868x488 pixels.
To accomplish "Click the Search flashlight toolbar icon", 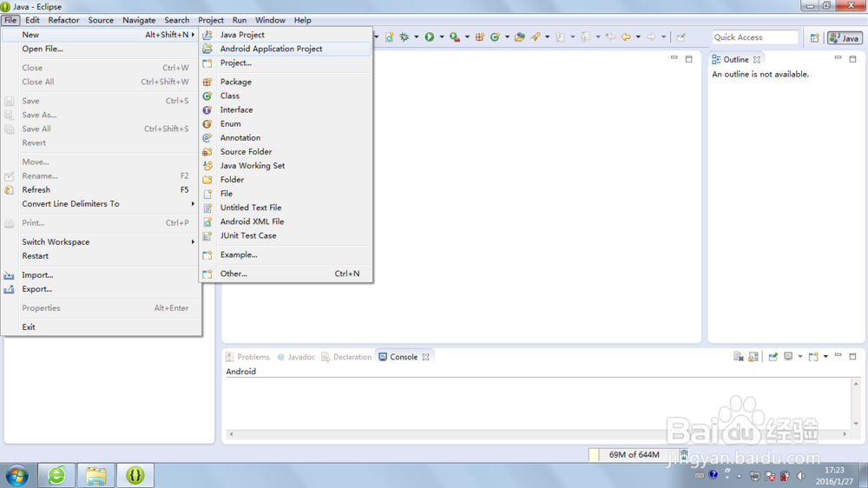I will pos(535,37).
